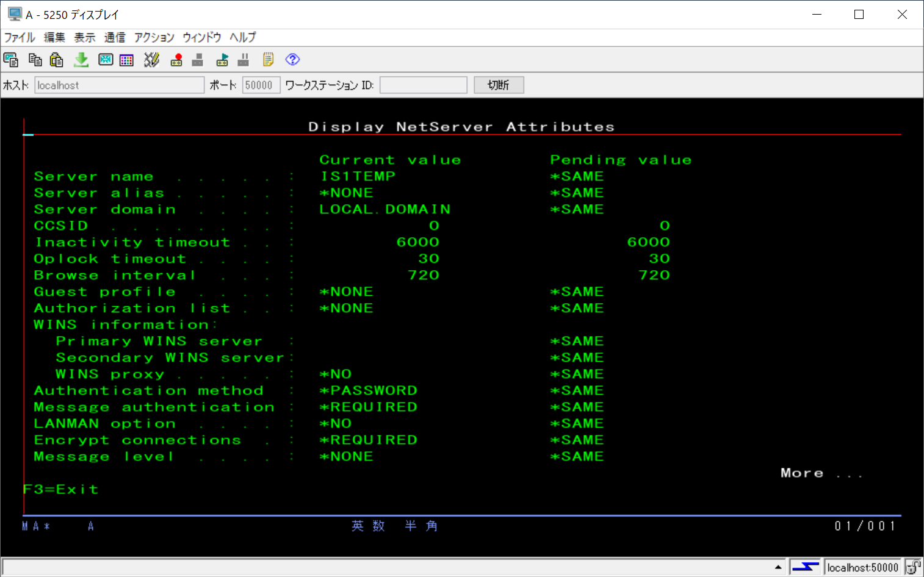Click the Browse interval pending value 720
Image resolution: width=924 pixels, height=577 pixels.
tap(654, 275)
